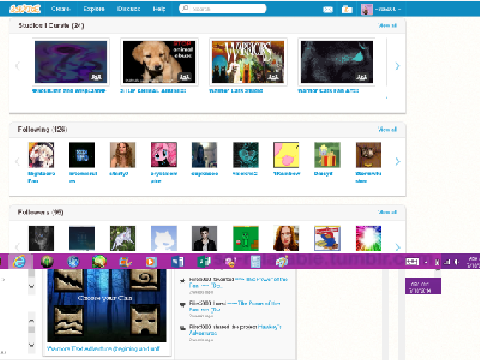Click the lower scrollbar up arrow
Screen dimensions: 480x360
(x=31, y=321)
